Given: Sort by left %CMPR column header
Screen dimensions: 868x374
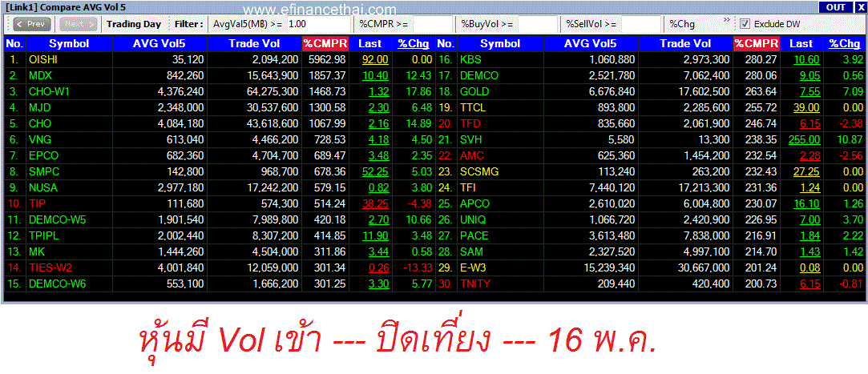Looking at the screenshot, I should point(325,44).
